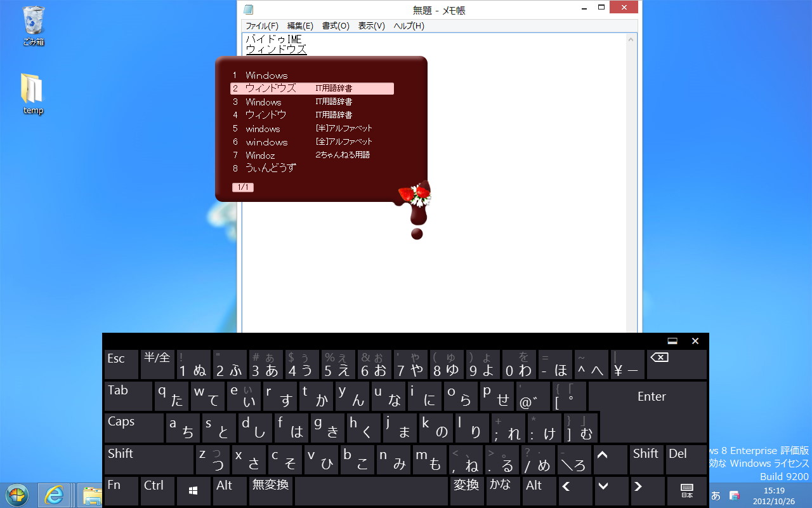Open the ヘルプ(H) menu in Notepad
This screenshot has width=812, height=508.
pyautogui.click(x=410, y=26)
